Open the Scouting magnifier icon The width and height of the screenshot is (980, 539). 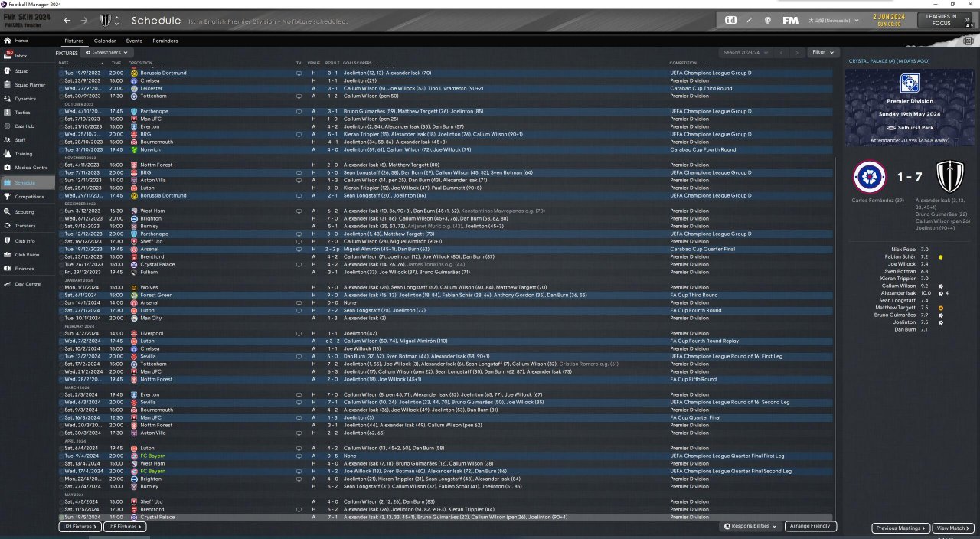pyautogui.click(x=8, y=212)
